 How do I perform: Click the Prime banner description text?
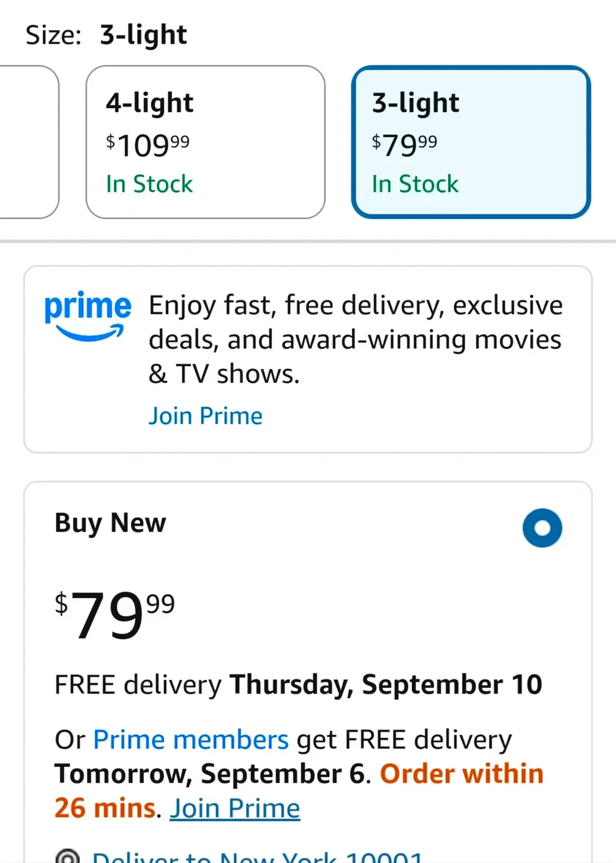[356, 340]
